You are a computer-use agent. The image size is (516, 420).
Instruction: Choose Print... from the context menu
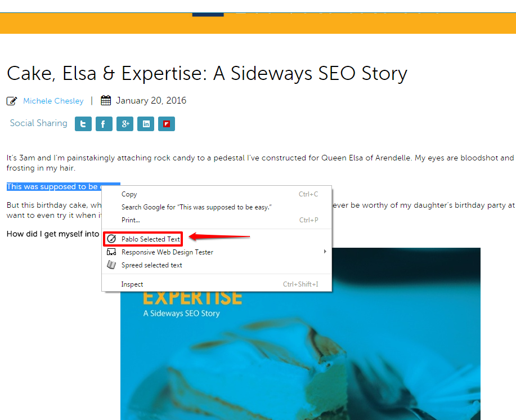131,220
